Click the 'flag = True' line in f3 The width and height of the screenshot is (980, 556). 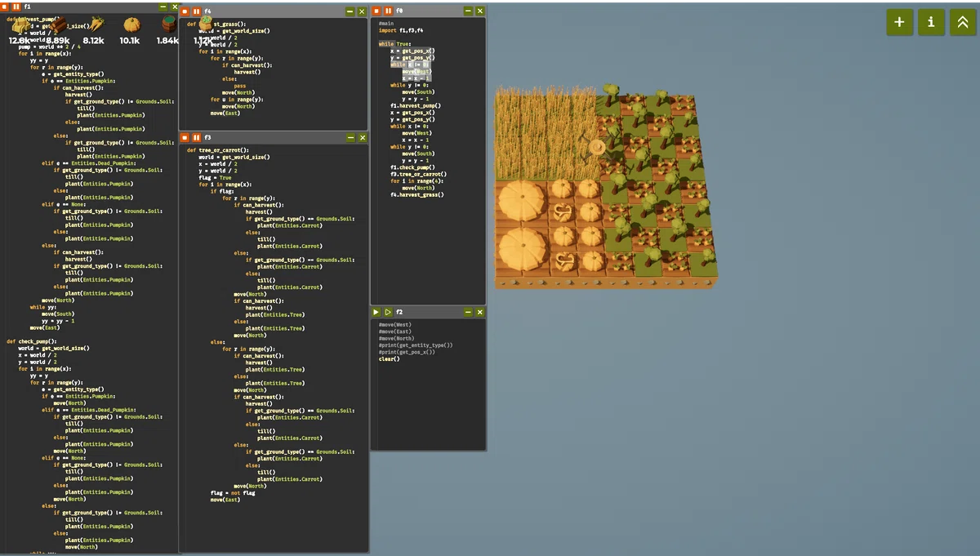215,177
